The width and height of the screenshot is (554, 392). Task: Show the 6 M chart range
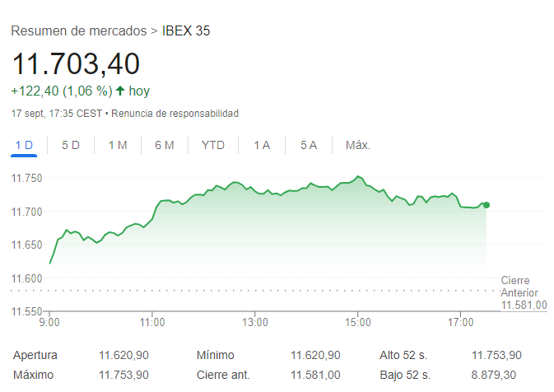tap(165, 146)
